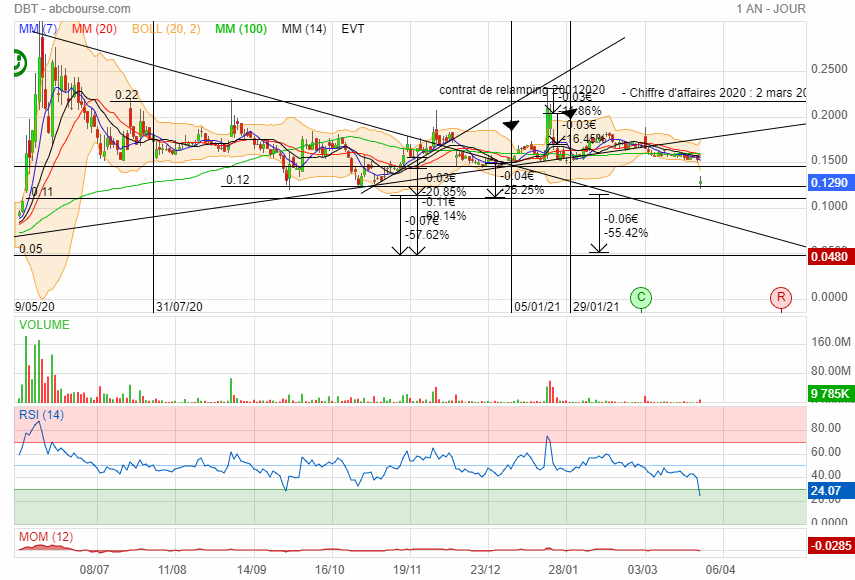This screenshot has width=855, height=580.
Task: Click the 80.00 RSI axis label
Action: click(826, 428)
